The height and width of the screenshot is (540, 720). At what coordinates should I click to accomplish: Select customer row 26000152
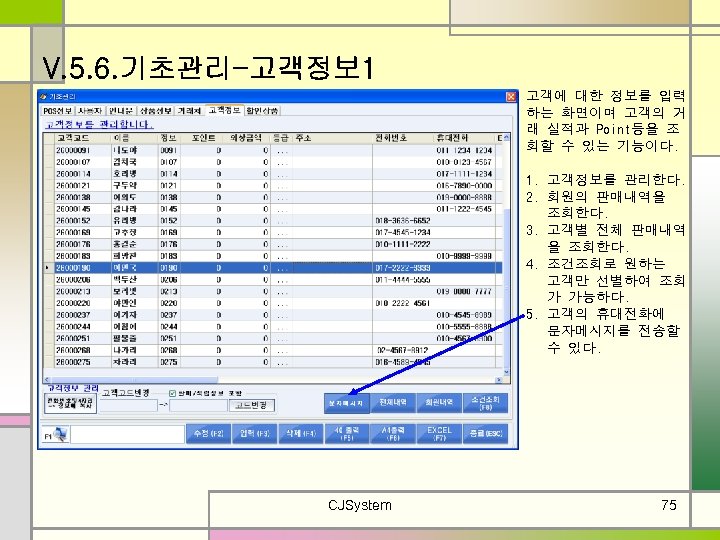click(x=275, y=221)
